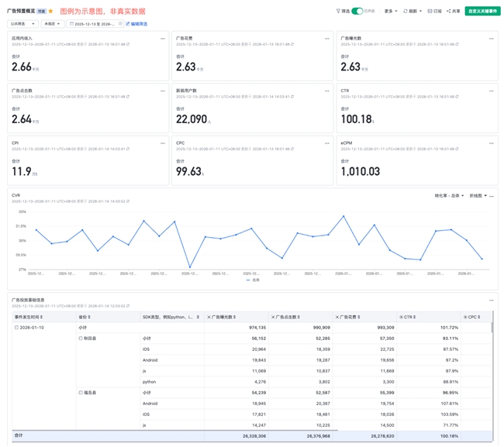Collapse the 2026-01-10 date row
The image size is (504, 447).
[x=16, y=328]
